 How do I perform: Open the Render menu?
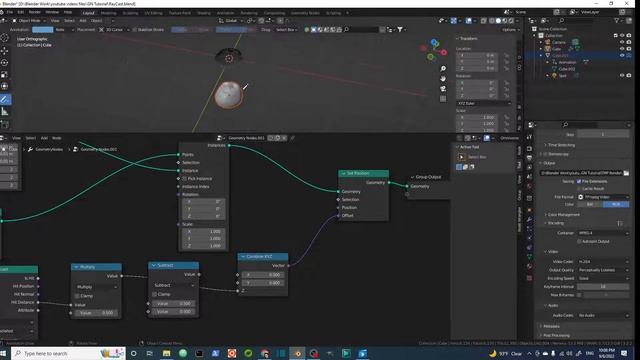coord(35,12)
